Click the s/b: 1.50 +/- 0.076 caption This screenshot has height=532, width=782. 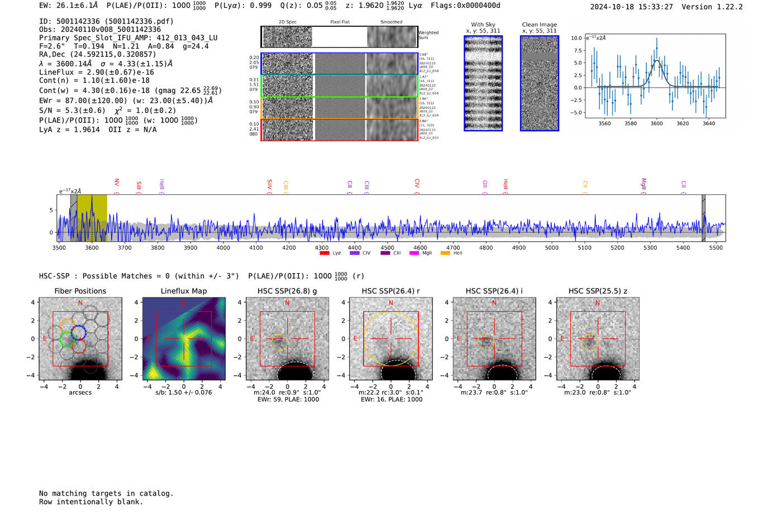pyautogui.click(x=184, y=392)
